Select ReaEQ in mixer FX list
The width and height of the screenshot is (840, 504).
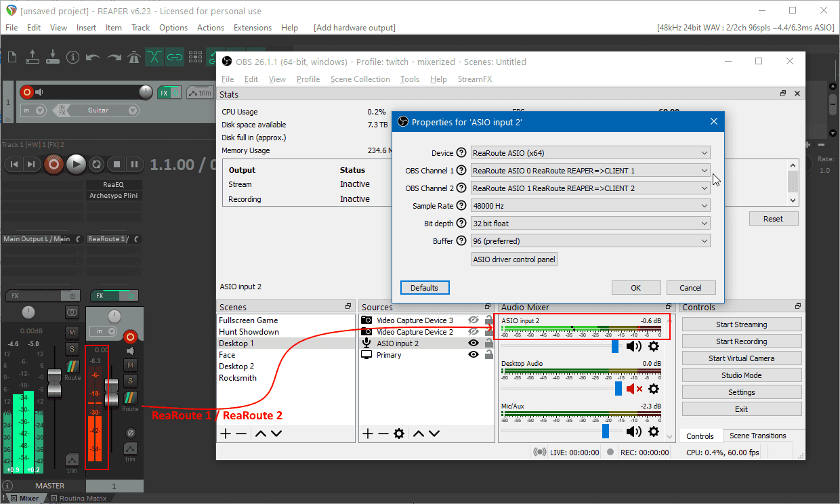(x=114, y=184)
